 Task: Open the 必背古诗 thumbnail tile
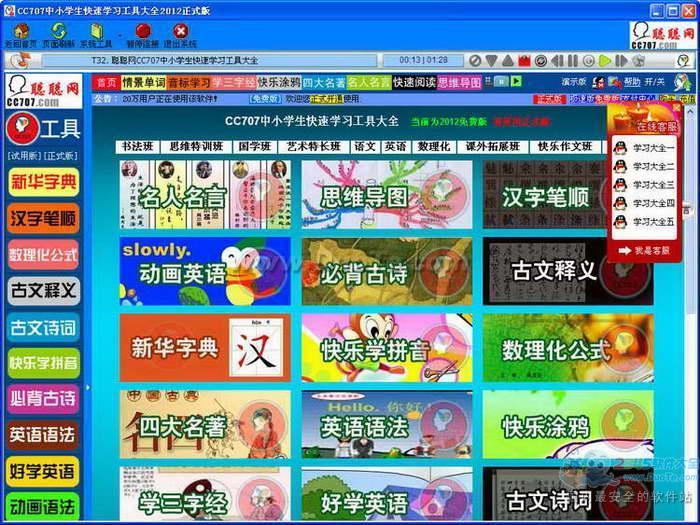coord(387,271)
